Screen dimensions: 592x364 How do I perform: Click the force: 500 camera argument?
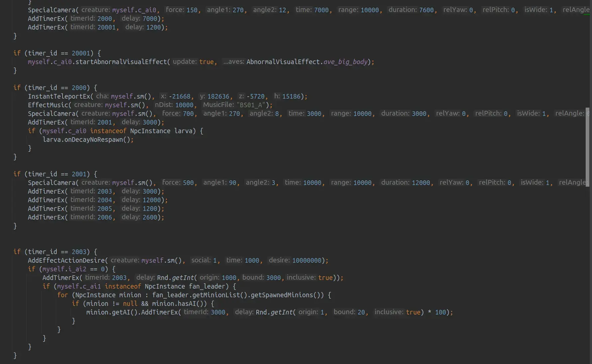point(178,183)
